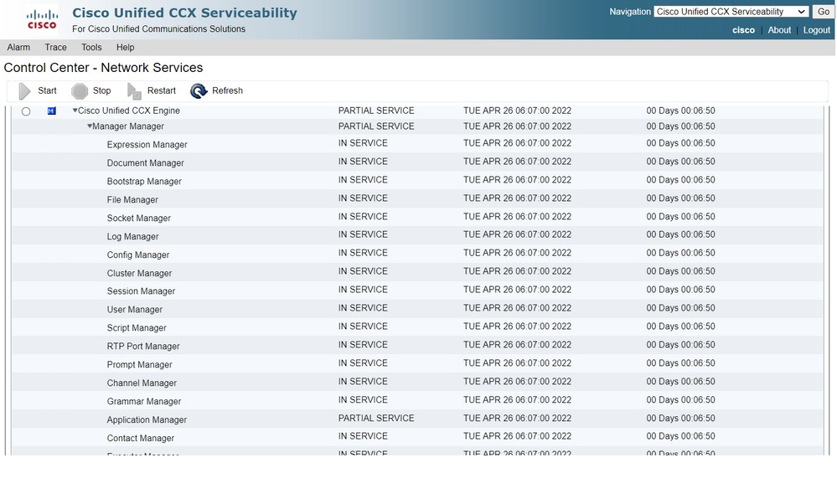Click PARTIAL SERVICE status of Application Manager

click(376, 418)
